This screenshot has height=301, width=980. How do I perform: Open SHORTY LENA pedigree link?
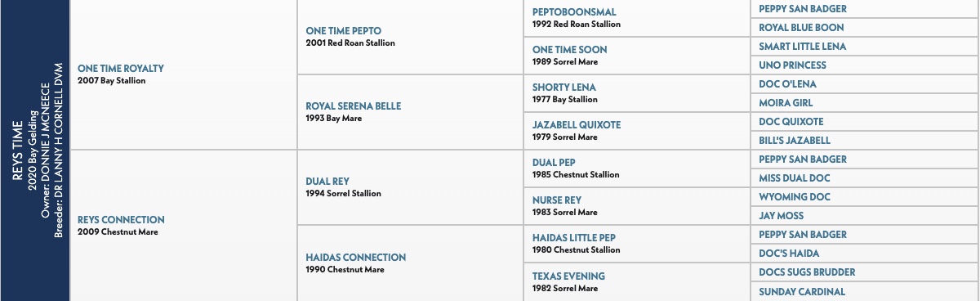[x=564, y=88]
